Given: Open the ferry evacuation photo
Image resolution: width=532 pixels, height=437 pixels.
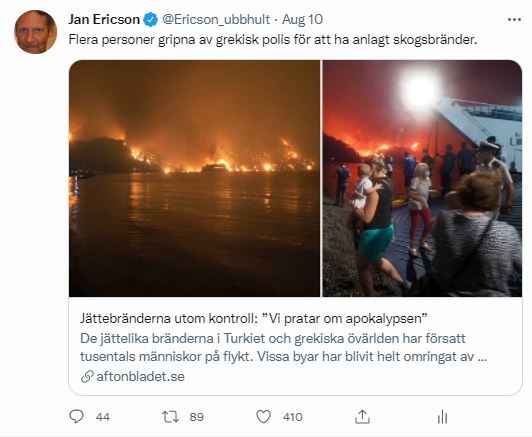Looking at the screenshot, I should pyautogui.click(x=422, y=178).
